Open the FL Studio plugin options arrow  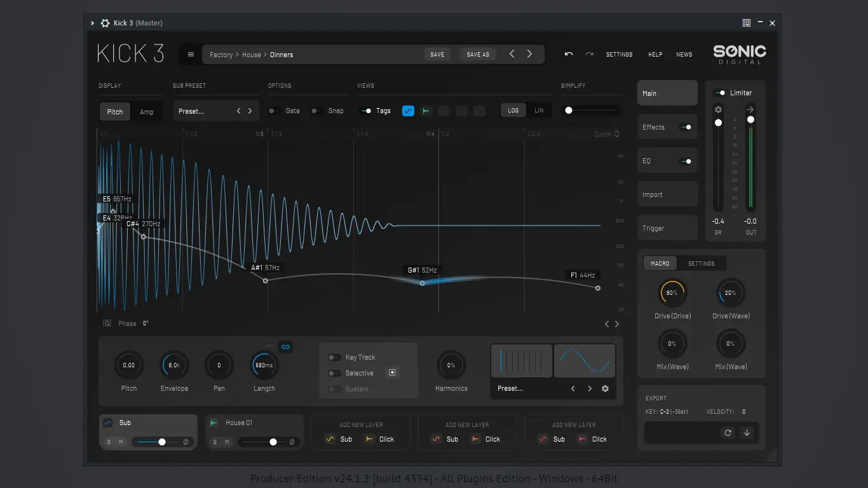pyautogui.click(x=93, y=23)
